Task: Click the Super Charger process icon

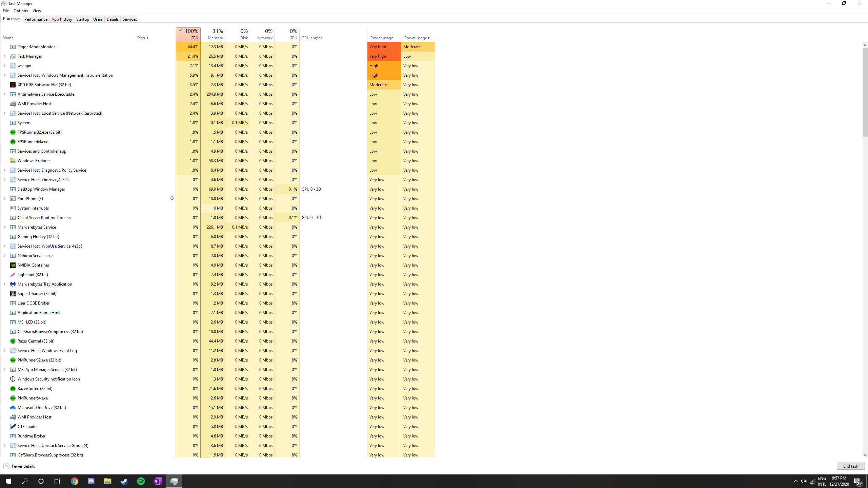Action: tap(13, 294)
